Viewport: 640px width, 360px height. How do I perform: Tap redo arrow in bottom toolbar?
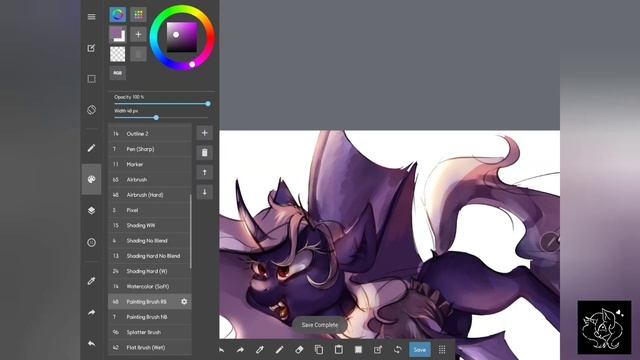(x=240, y=350)
